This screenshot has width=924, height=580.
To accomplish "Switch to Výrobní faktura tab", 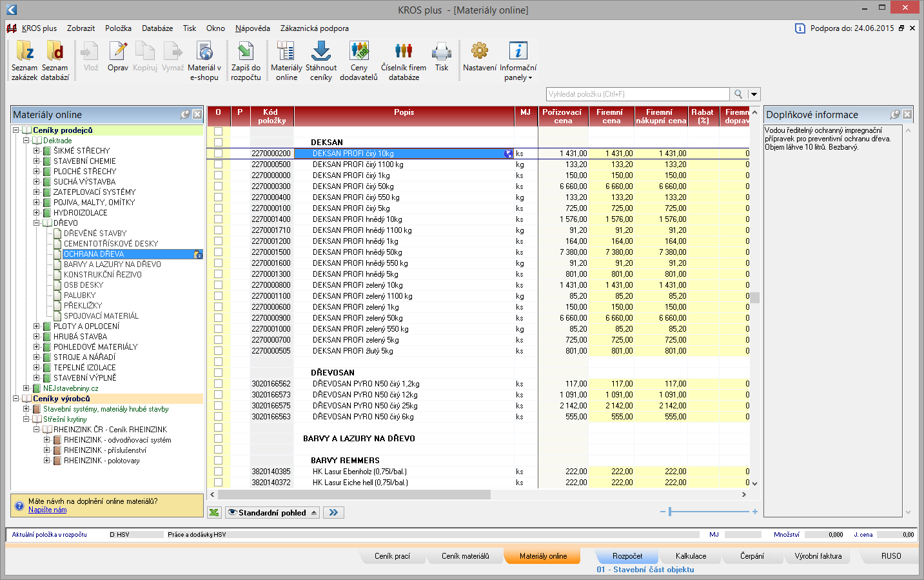I will pos(818,556).
